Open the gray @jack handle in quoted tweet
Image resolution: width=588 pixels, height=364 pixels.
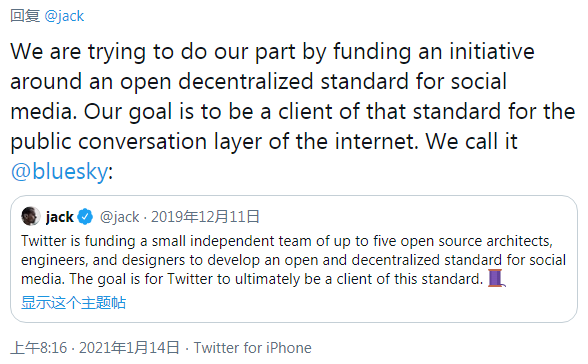pos(120,217)
